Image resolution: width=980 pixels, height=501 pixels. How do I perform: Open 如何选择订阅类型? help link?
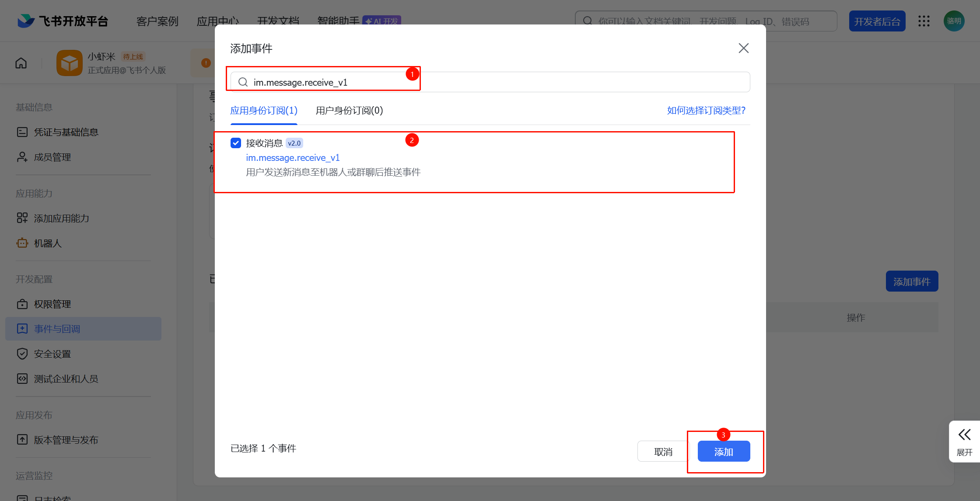(x=706, y=111)
